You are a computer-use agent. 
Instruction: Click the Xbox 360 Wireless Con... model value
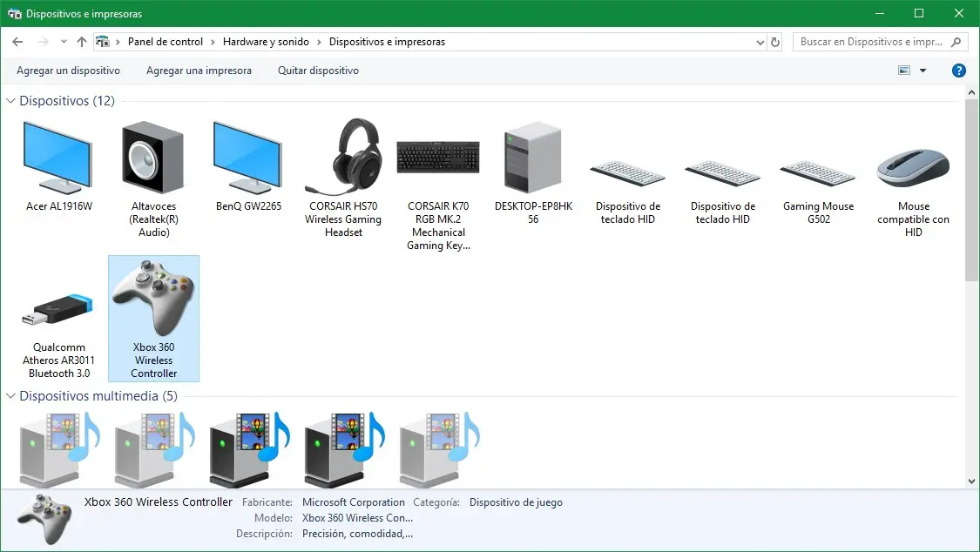(357, 518)
